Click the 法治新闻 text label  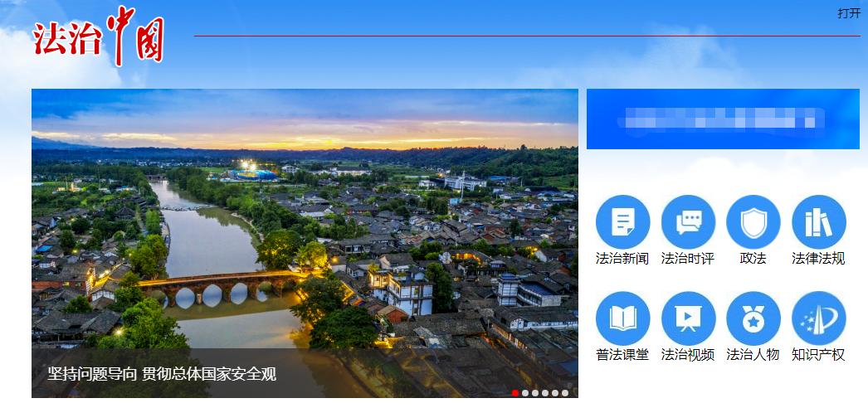(622, 258)
